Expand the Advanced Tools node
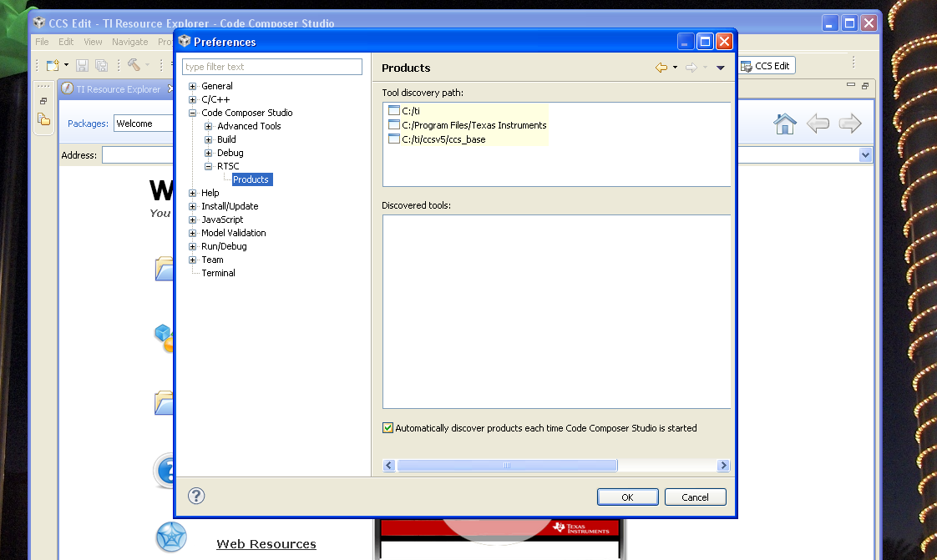Image resolution: width=937 pixels, height=560 pixels. click(x=208, y=126)
